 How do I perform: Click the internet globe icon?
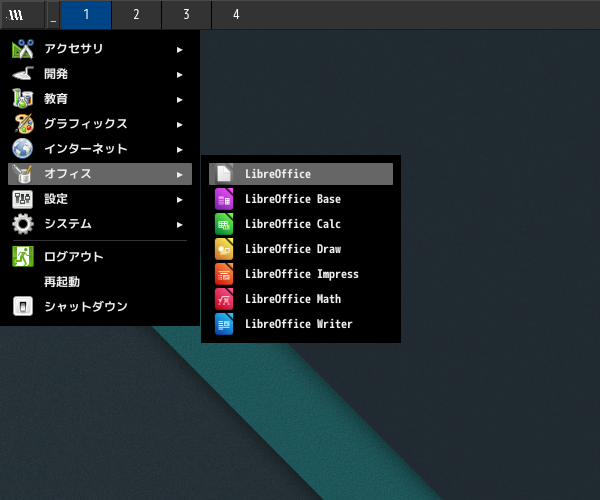(x=23, y=149)
